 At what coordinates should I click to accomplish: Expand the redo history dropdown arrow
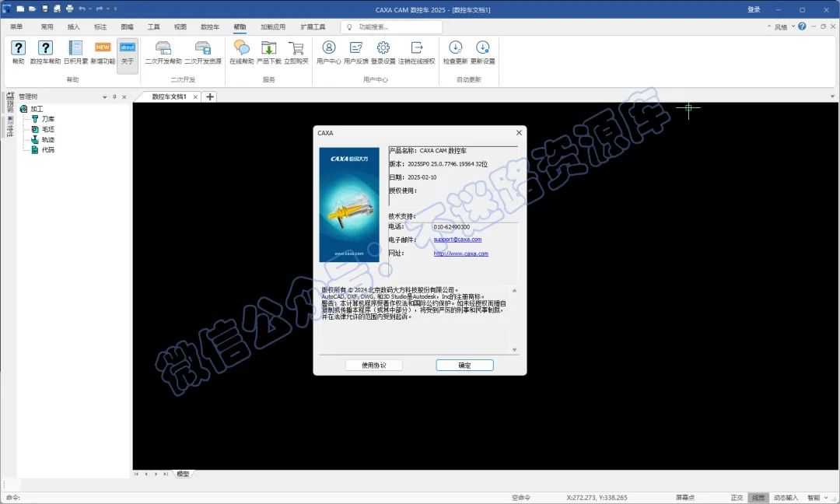(x=107, y=9)
